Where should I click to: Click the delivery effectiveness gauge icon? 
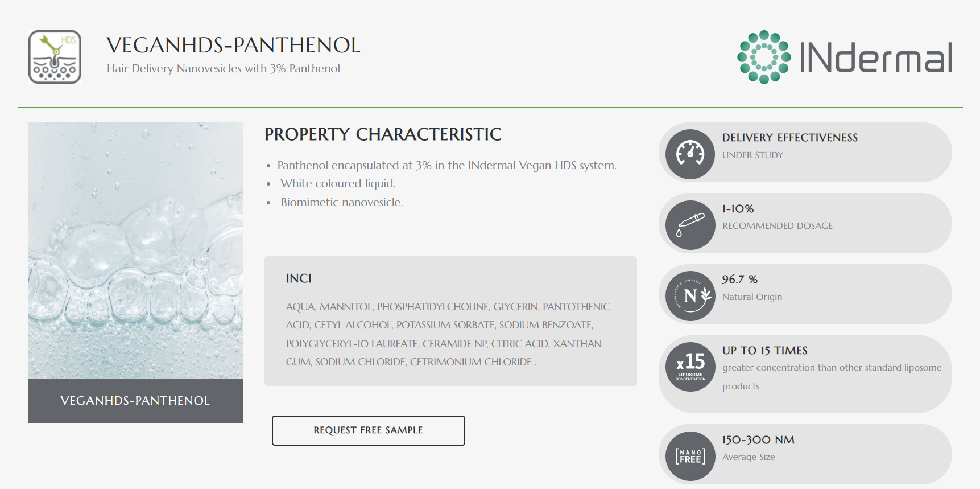(x=690, y=154)
